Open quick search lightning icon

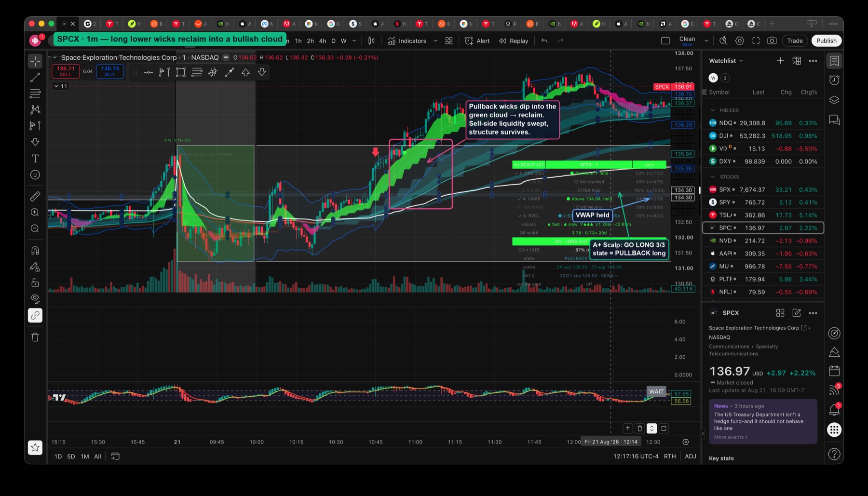(723, 41)
